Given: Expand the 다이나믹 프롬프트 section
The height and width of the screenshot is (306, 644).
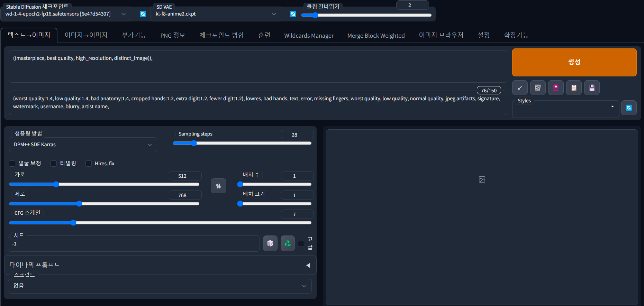Looking at the screenshot, I should tap(160, 265).
